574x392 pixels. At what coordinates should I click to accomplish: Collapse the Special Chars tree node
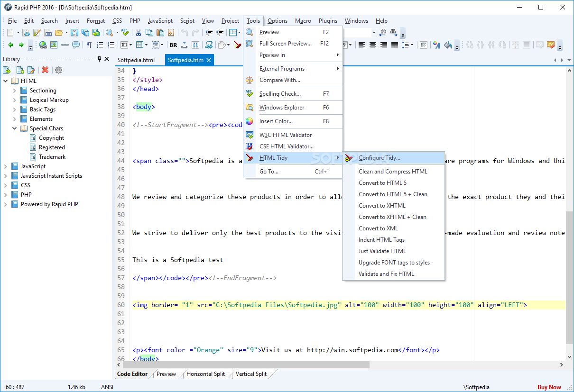pos(15,128)
